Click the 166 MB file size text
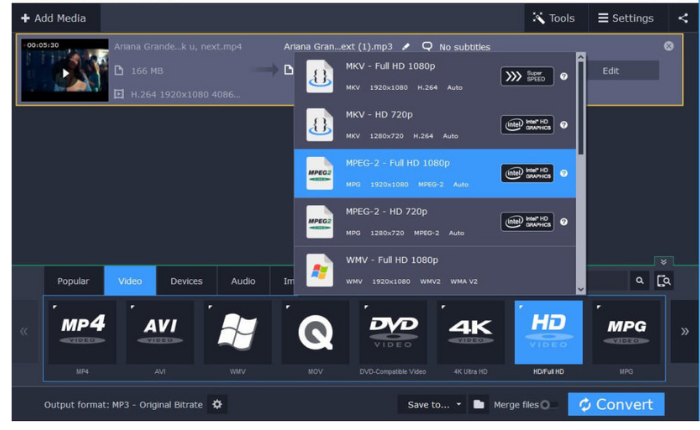This screenshot has width=700, height=430. click(147, 71)
